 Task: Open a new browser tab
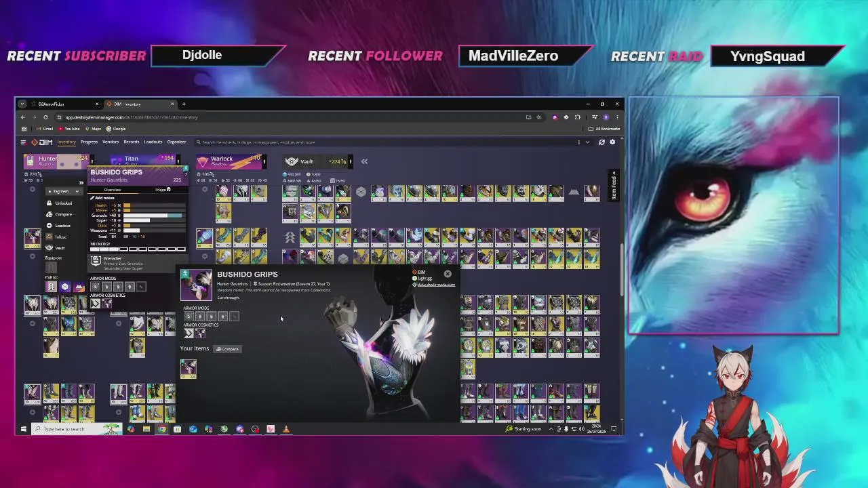coord(184,104)
